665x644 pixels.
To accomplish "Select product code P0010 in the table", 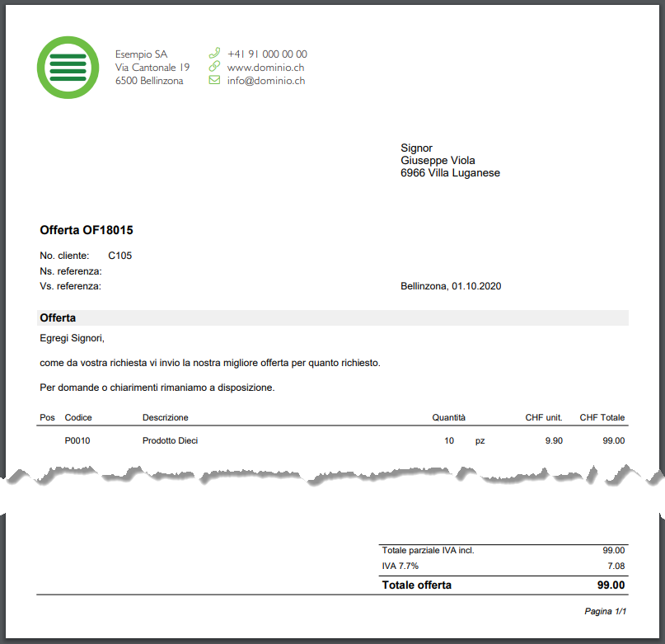I will pos(77,440).
